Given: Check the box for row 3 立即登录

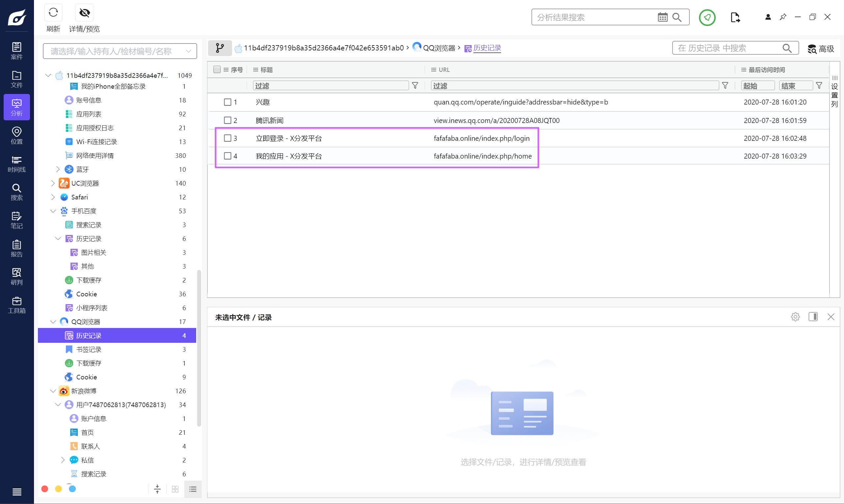Looking at the screenshot, I should [227, 138].
